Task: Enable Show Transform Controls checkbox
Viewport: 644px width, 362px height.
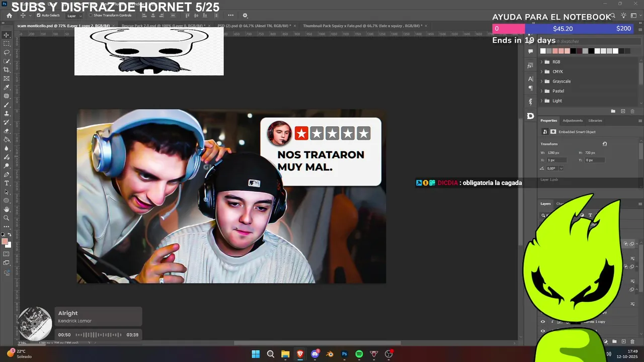Action: click(x=91, y=16)
